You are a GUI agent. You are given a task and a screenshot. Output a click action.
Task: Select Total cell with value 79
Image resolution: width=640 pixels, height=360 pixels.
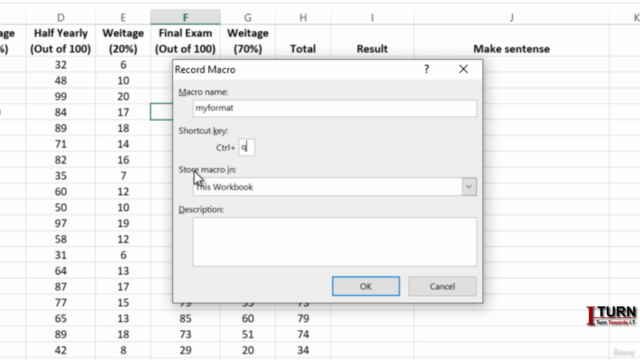click(303, 318)
